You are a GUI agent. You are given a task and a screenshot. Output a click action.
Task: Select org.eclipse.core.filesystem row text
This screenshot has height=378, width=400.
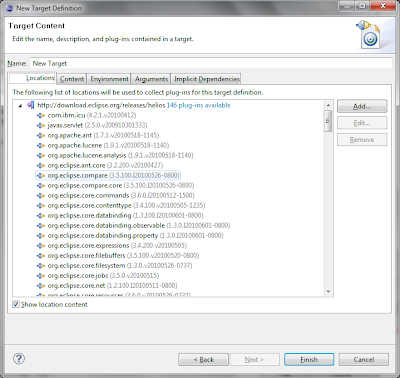(120, 266)
